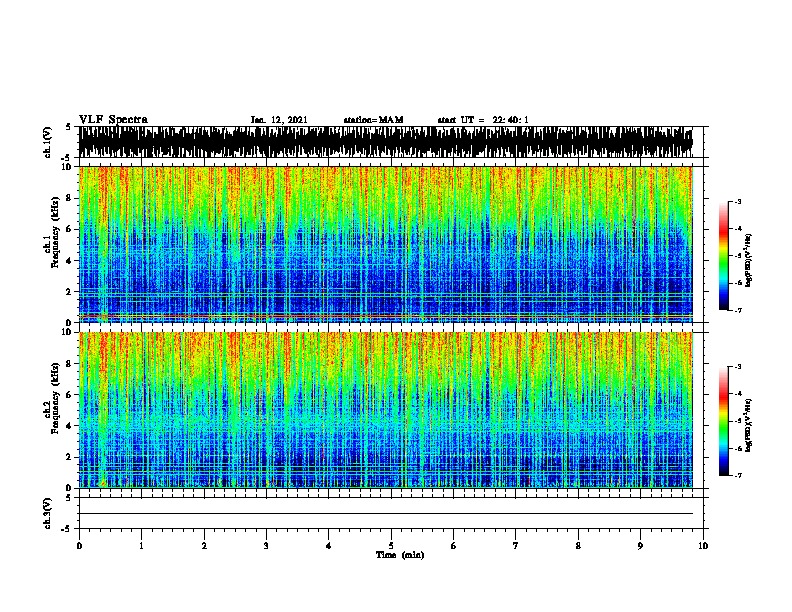Image resolution: width=792 pixels, height=612 pixels.
Task: Click the ch.2 color bar's log(PSD) label
Action: tap(749, 426)
